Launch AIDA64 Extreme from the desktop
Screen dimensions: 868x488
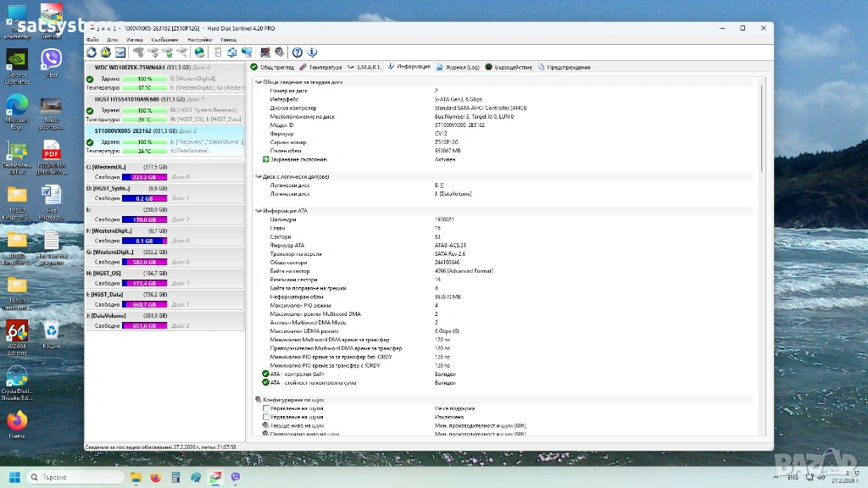click(x=17, y=331)
